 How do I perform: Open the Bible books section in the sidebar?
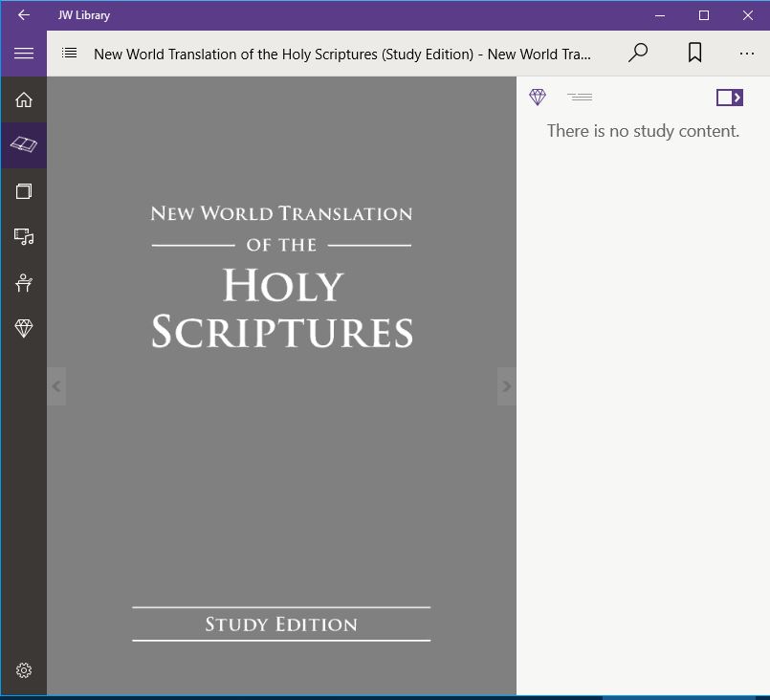[x=23, y=144]
